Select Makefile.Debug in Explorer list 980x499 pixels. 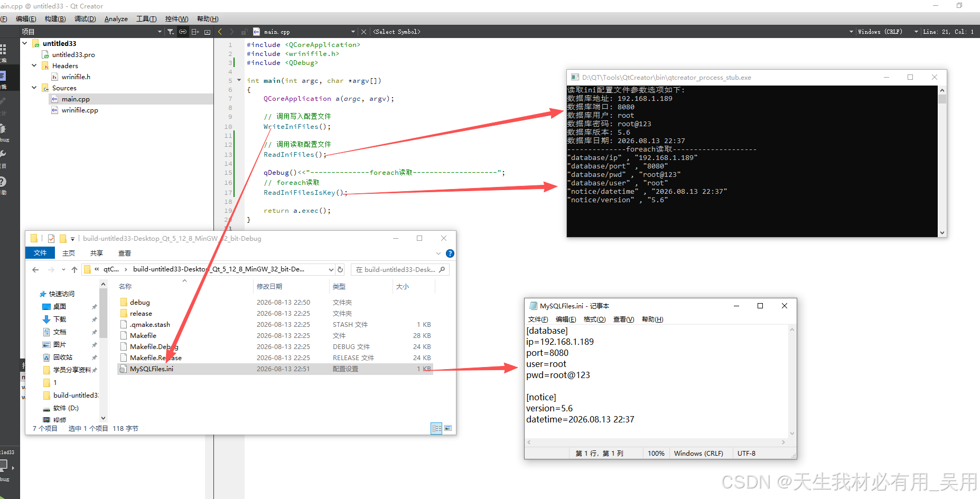point(154,346)
